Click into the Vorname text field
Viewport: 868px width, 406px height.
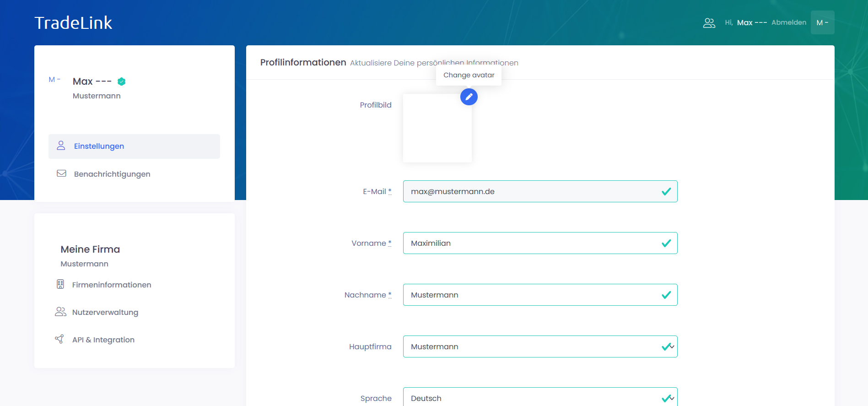[531, 243]
